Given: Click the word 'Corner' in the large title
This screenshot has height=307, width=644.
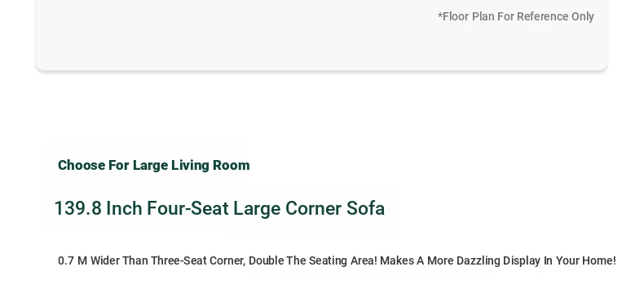Looking at the screenshot, I should tap(313, 208).
